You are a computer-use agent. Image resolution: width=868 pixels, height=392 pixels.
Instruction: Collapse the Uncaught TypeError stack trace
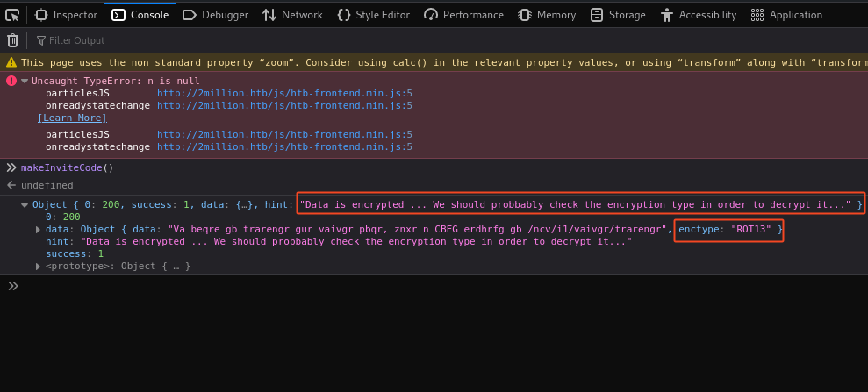click(x=25, y=82)
